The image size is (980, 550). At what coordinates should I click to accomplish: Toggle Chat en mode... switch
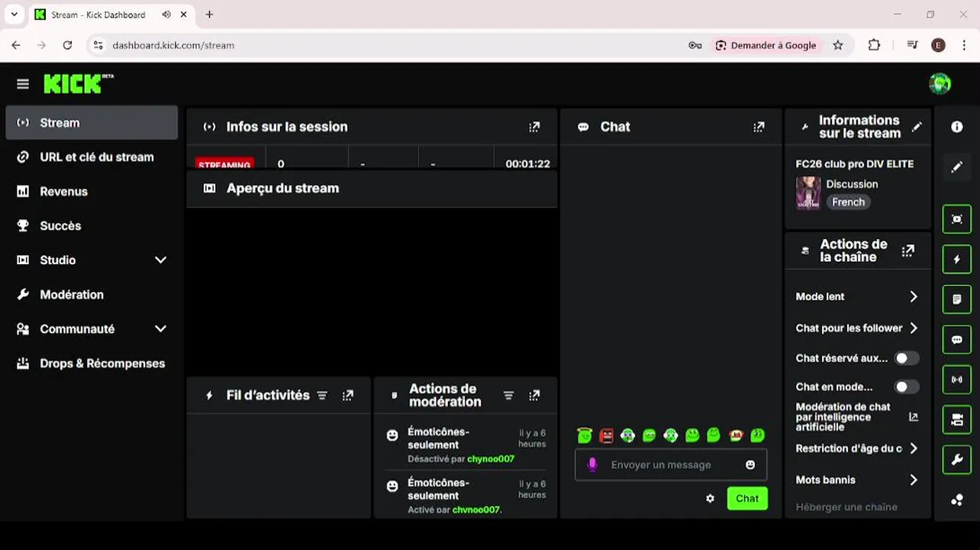[x=907, y=387]
